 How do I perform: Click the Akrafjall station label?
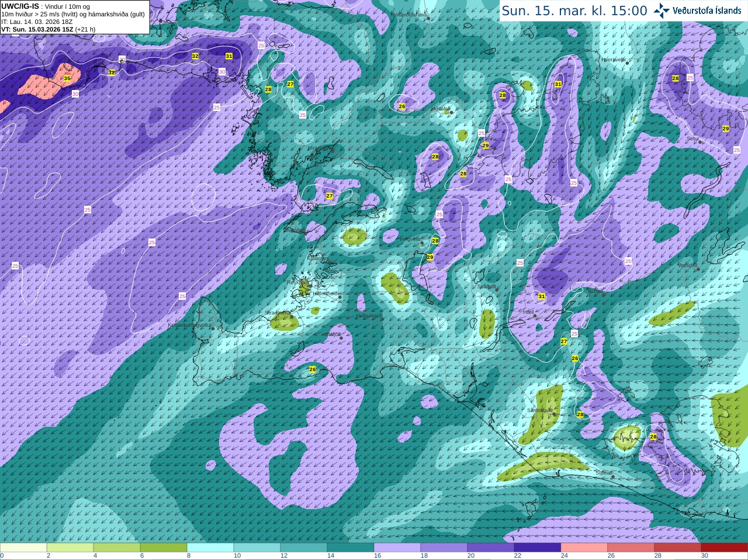(295, 231)
